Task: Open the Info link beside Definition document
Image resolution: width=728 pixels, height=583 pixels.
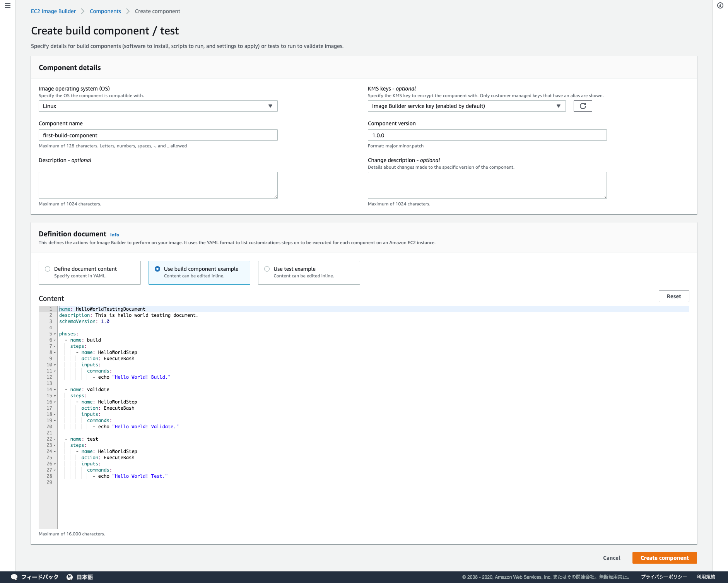Action: coord(114,234)
